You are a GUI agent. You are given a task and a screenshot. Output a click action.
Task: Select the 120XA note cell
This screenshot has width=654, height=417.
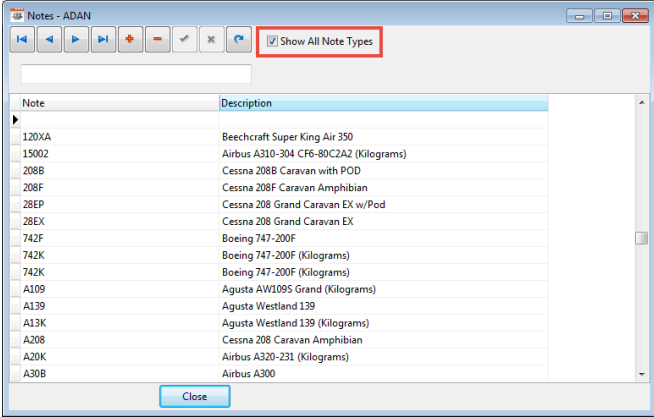[x=120, y=137]
